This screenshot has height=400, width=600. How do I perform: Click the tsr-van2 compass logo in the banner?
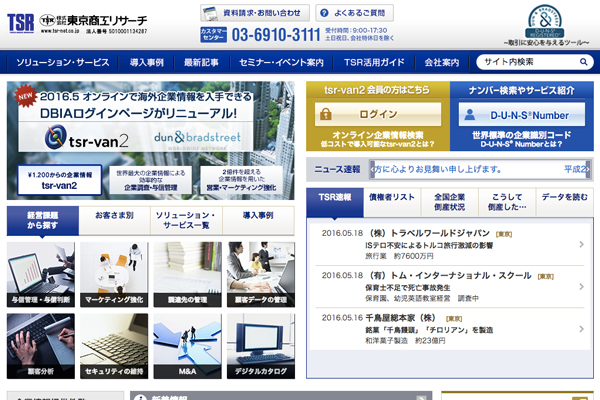click(55, 137)
